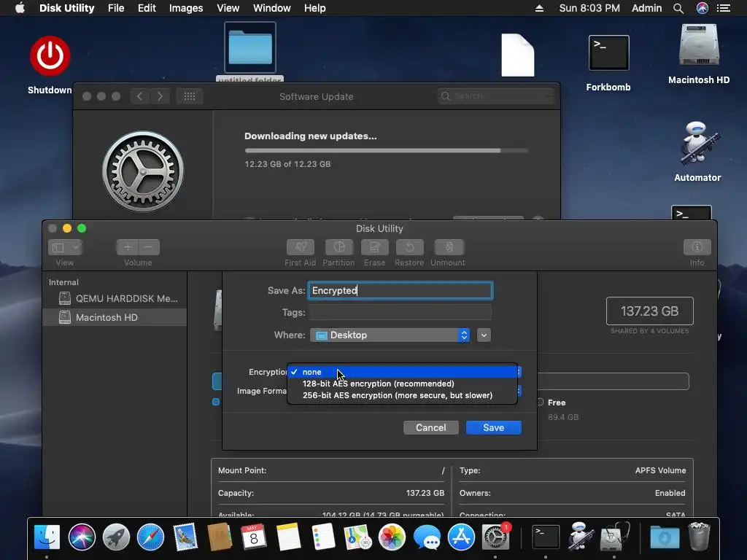The image size is (747, 560).
Task: Click the Search field in Software Update
Action: tap(496, 96)
